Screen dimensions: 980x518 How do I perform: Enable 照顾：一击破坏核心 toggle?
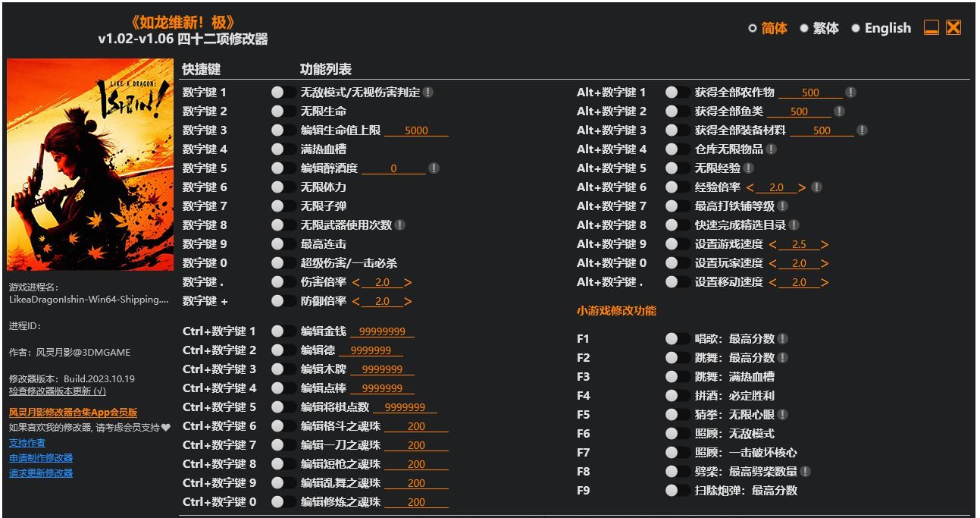click(678, 453)
